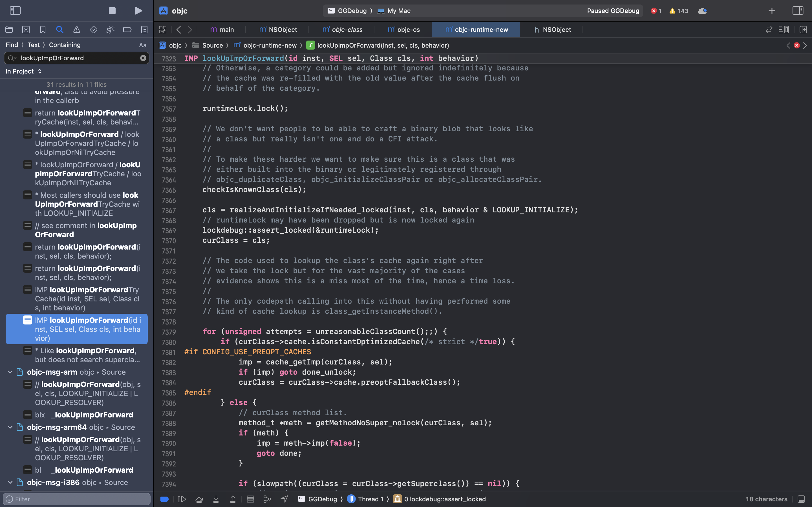Switch to the objc-class tab
The height and width of the screenshot is (507, 812).
tap(342, 30)
